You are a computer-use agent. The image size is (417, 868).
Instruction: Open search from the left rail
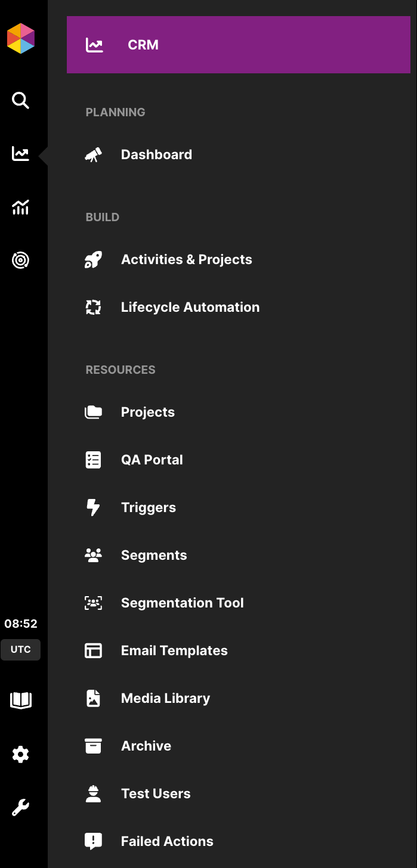pos(21,101)
